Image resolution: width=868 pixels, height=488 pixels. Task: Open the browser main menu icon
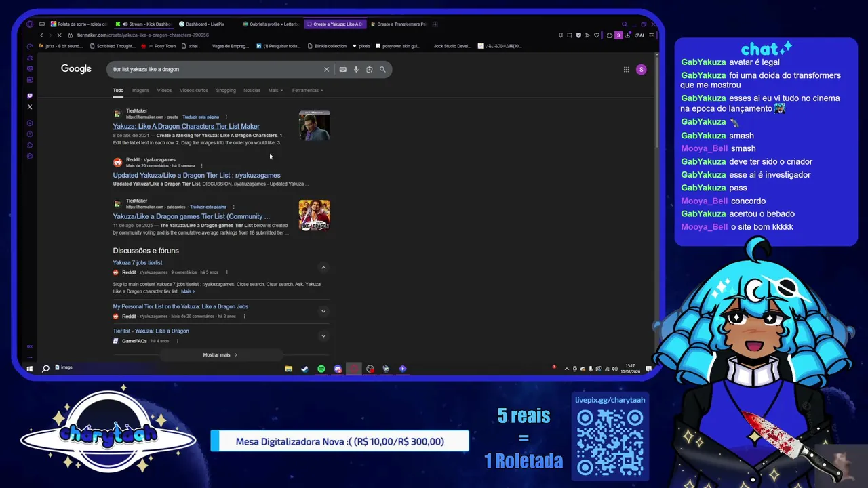tap(651, 35)
